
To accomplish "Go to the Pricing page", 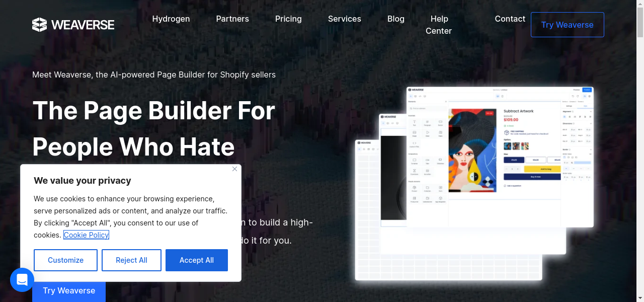I will tap(288, 19).
